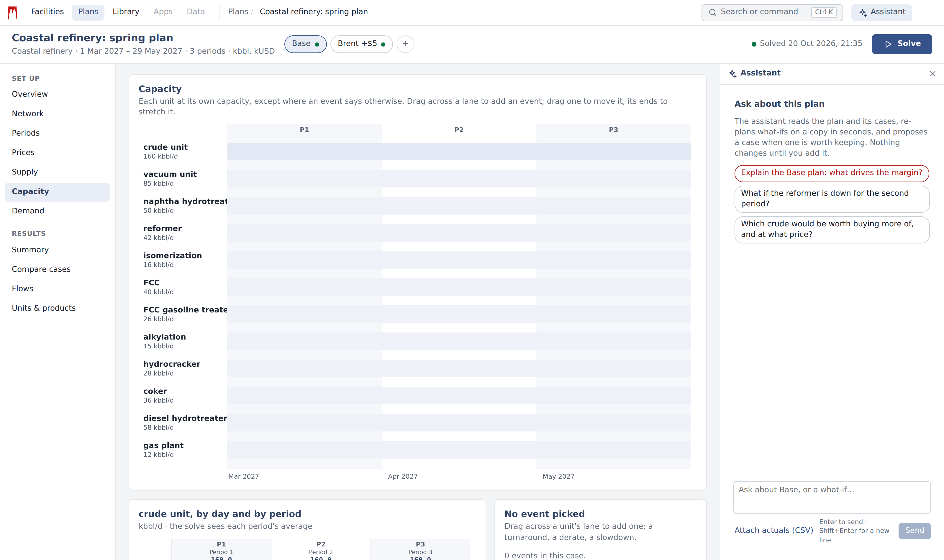Click the red app logo icon
Viewport: 944px width, 560px height.
(x=13, y=12)
